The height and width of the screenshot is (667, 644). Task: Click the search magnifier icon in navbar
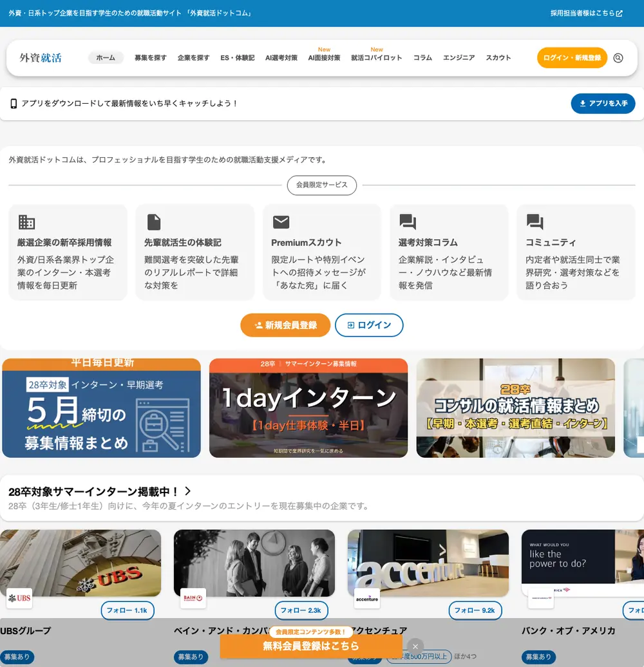click(618, 58)
